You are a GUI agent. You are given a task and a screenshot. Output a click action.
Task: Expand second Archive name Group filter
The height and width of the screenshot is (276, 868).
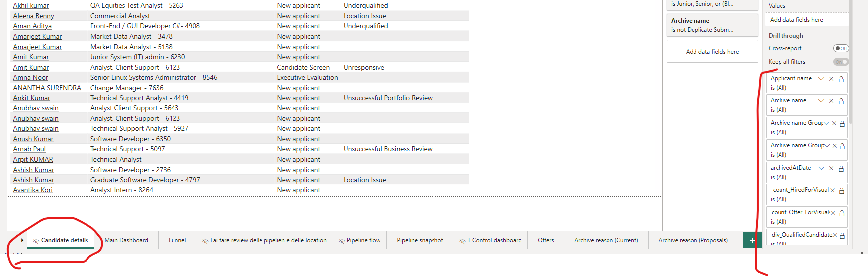click(x=826, y=146)
